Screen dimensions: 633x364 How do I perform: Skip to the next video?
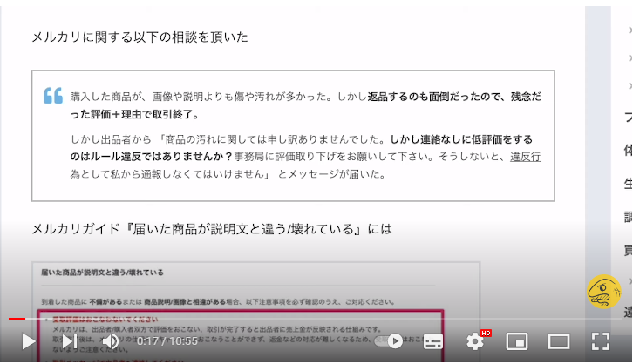(x=69, y=341)
